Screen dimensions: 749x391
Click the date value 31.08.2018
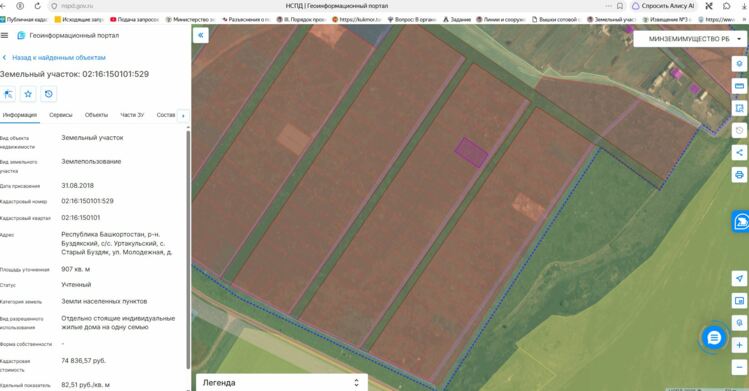[77, 185]
